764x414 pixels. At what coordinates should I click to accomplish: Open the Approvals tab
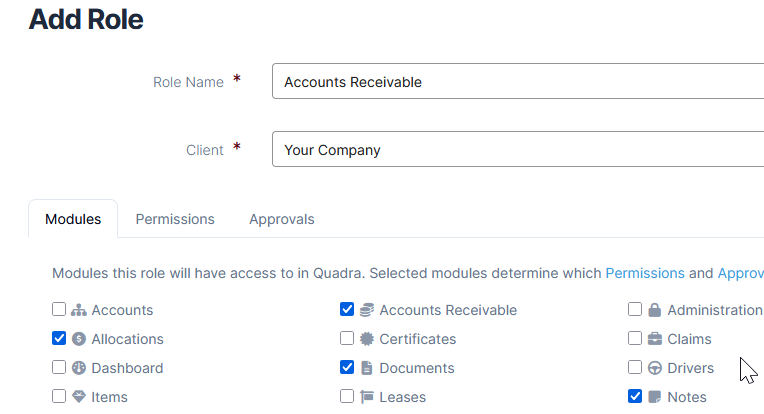tap(282, 219)
